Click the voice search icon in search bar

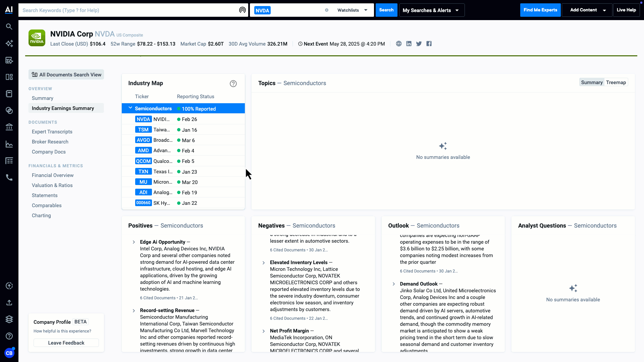pos(242,10)
